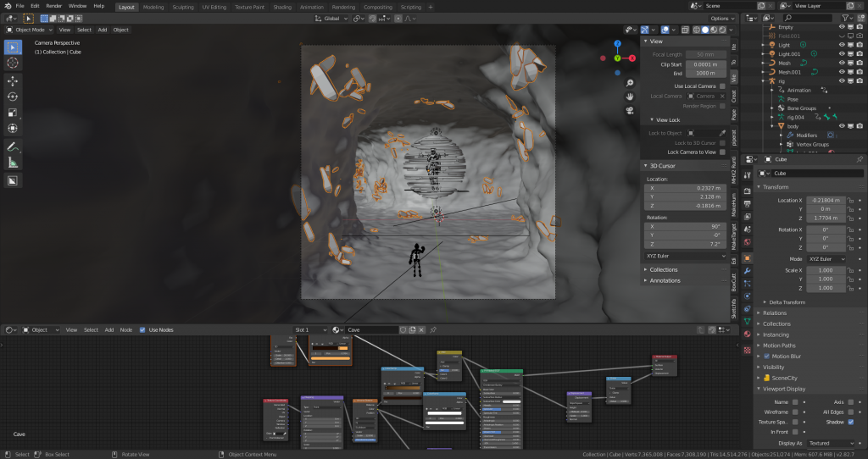The width and height of the screenshot is (868, 459).
Task: Pick the Scale tool
Action: [x=13, y=113]
